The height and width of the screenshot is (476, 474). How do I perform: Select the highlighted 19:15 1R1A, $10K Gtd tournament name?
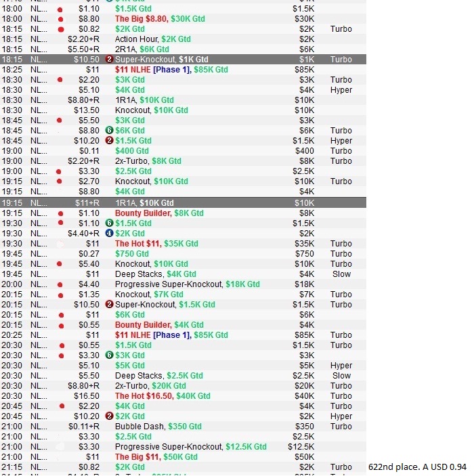[144, 202]
